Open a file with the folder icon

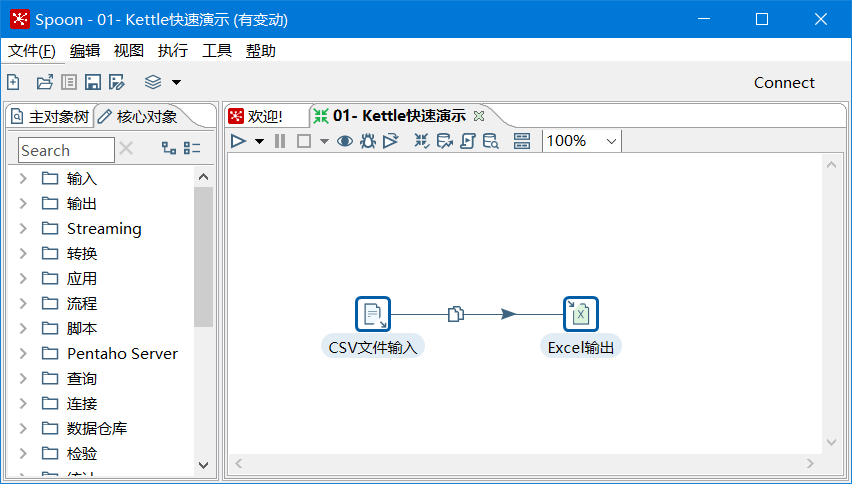(45, 83)
